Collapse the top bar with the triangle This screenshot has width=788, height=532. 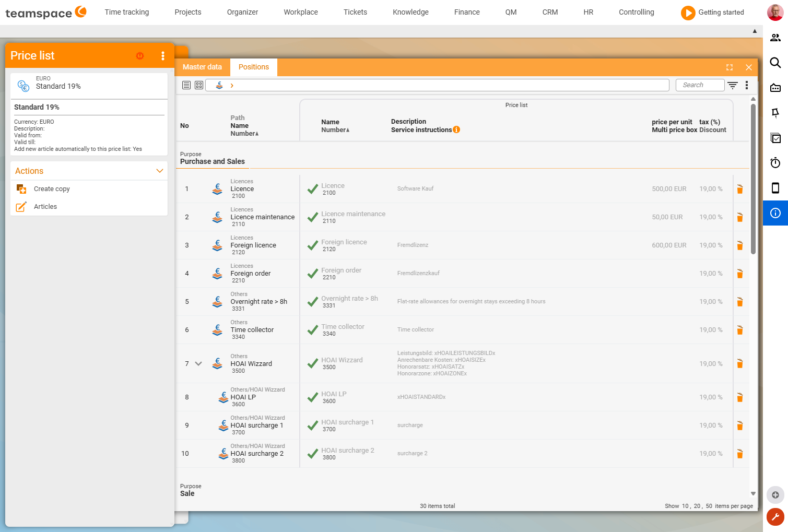tap(755, 31)
